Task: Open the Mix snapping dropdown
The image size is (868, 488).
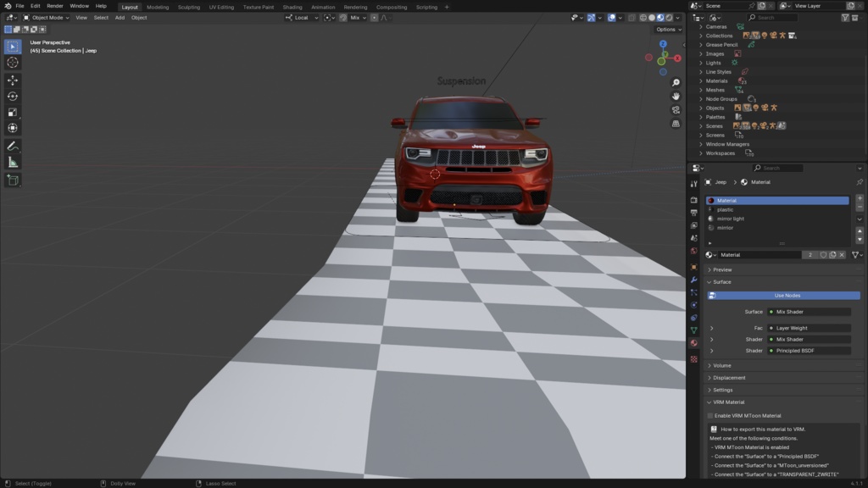Action: tap(358, 18)
